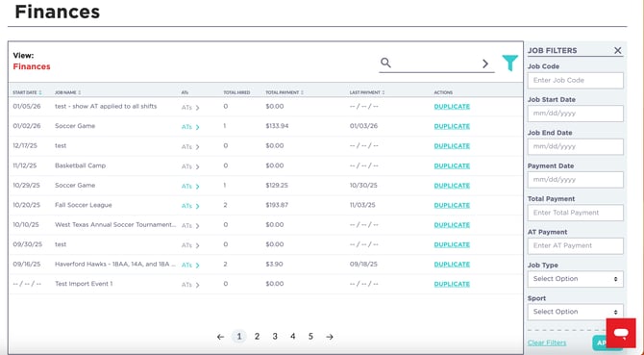Close the Job Filters panel
Screen dimensions: 644x355
click(618, 50)
